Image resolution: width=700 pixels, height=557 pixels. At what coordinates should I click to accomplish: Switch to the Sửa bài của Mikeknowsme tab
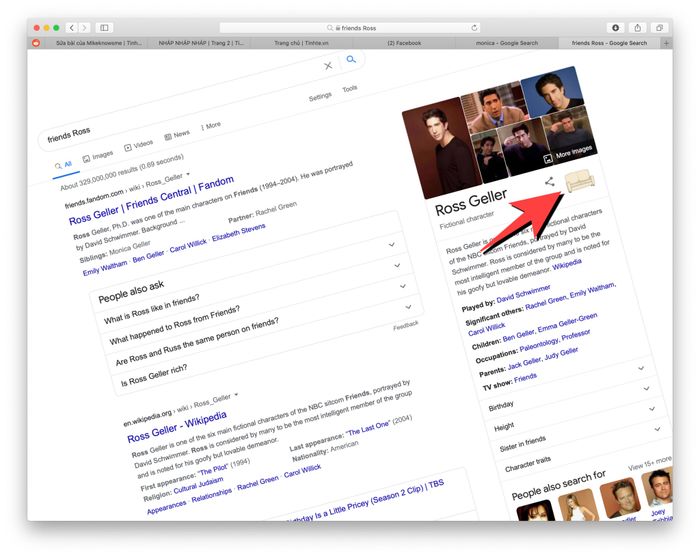98,43
